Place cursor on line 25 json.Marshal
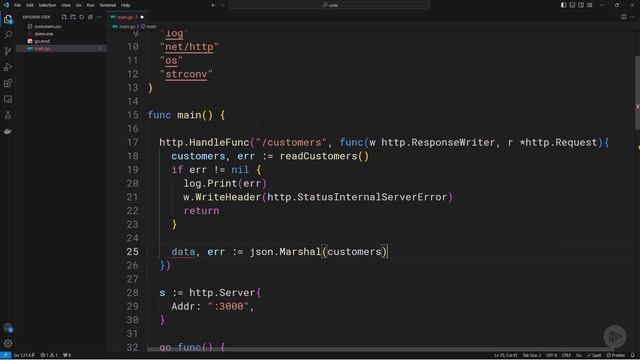 tap(285, 252)
